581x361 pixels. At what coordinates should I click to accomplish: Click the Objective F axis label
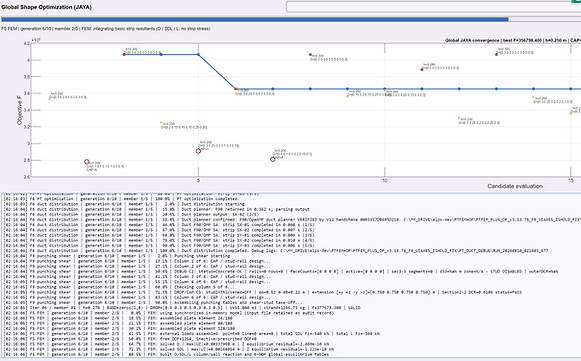pyautogui.click(x=19, y=110)
